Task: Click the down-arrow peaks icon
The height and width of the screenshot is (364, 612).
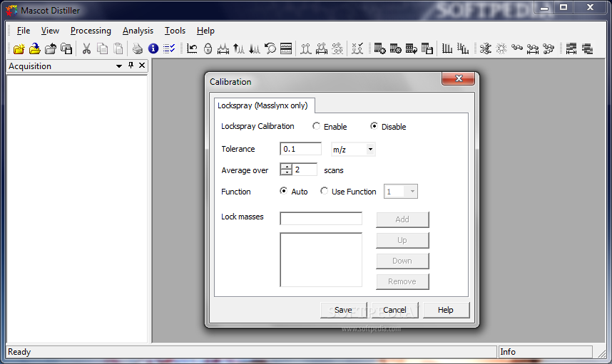Action: click(x=255, y=48)
